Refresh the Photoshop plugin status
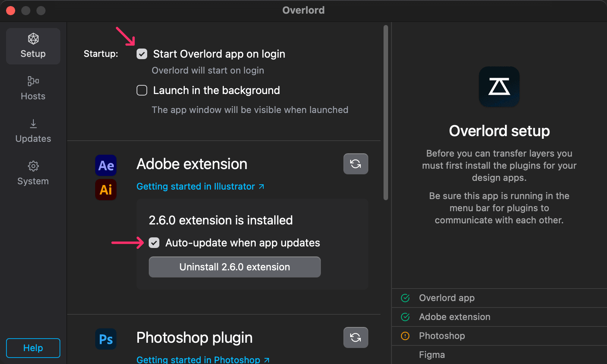Viewport: 607px width, 364px height. [356, 337]
